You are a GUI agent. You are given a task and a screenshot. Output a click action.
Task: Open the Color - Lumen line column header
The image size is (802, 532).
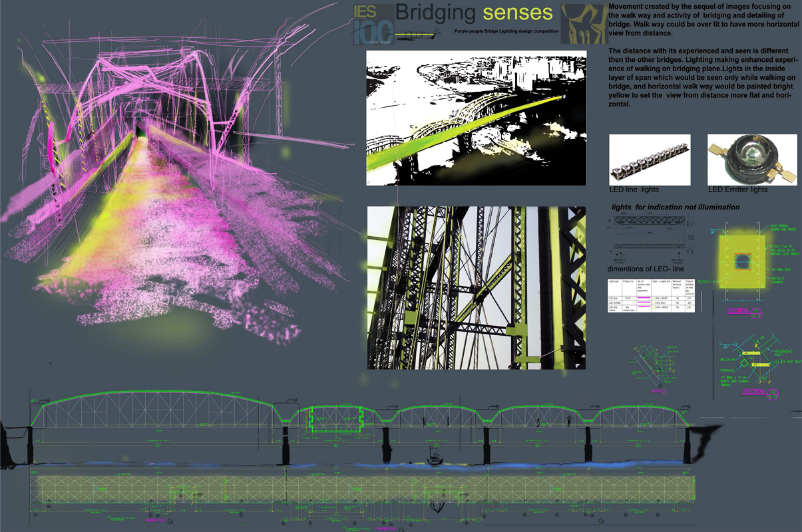662,281
